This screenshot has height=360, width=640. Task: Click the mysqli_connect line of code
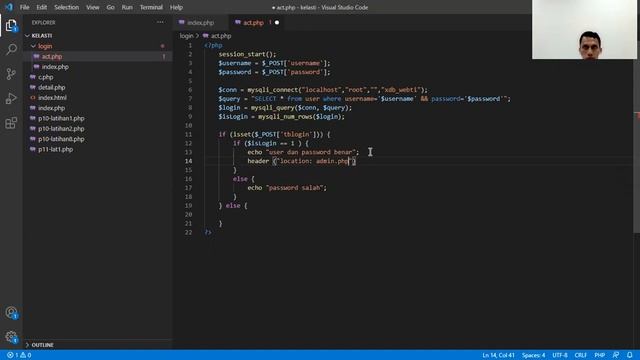point(323,90)
